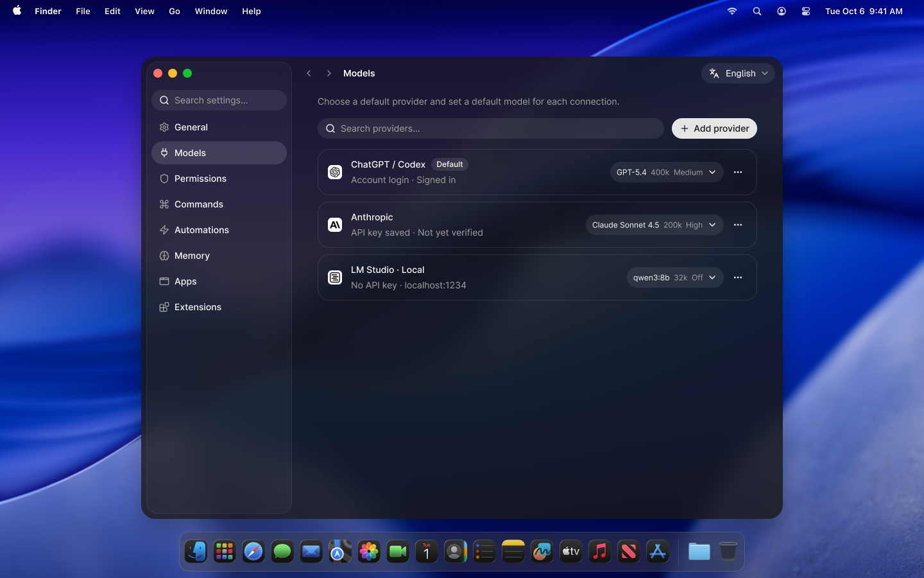This screenshot has height=578, width=924.
Task: Click the Add provider button
Action: (714, 128)
